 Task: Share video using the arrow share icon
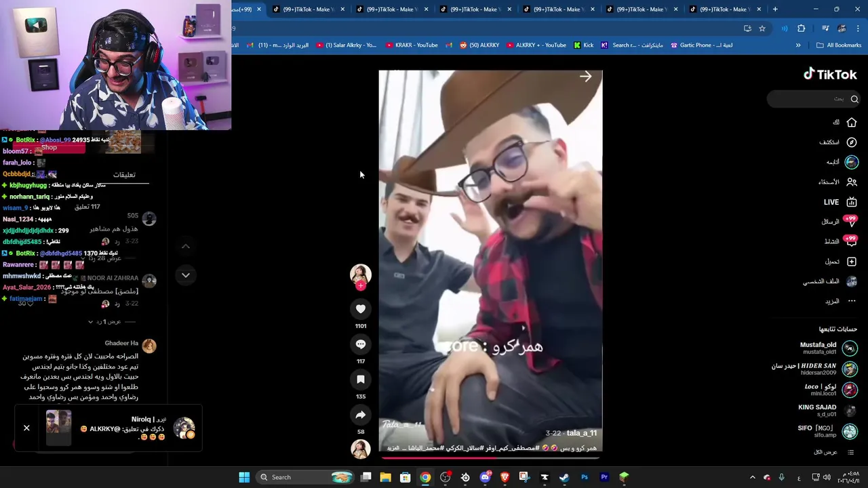tap(361, 415)
